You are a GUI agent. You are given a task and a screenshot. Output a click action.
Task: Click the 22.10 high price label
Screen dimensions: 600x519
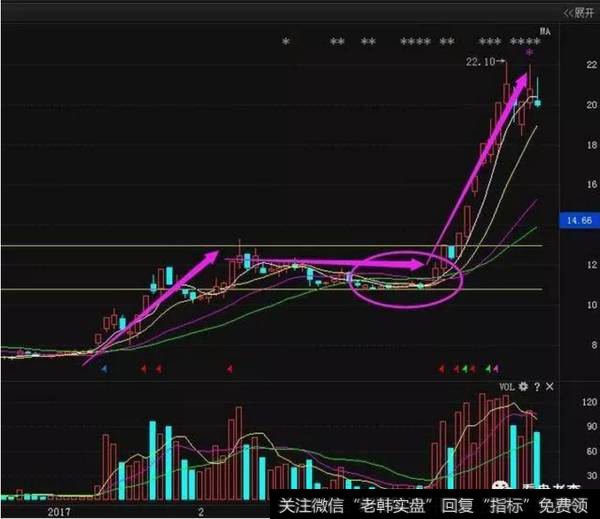tap(480, 62)
